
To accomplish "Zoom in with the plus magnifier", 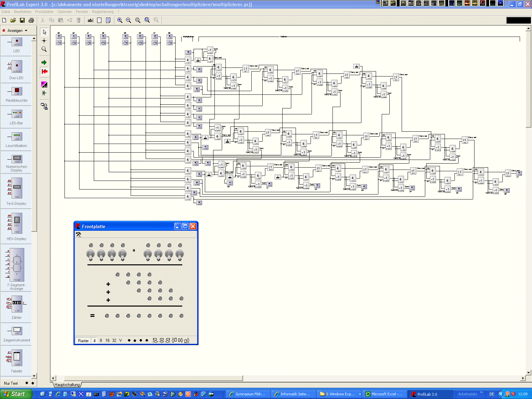I will (x=120, y=20).
